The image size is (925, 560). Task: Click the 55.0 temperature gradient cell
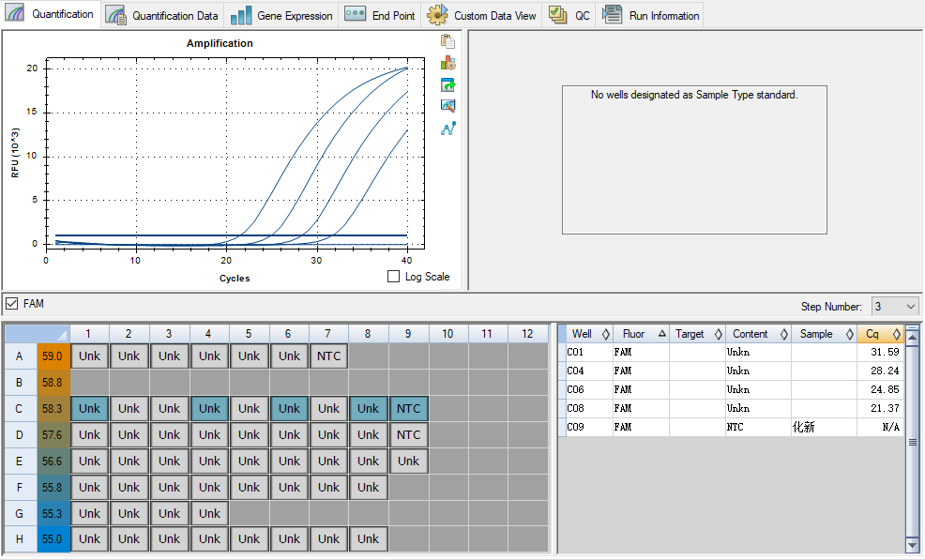point(53,538)
